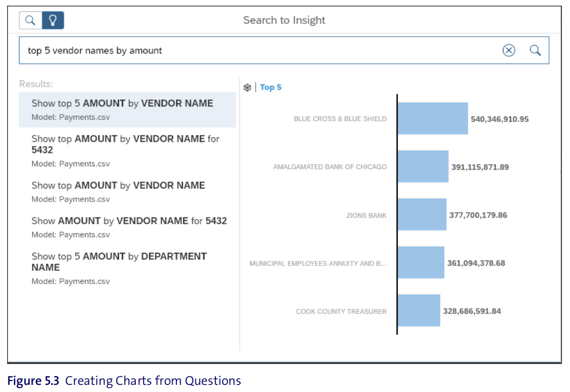Select result 'Show top 5 AMOUNT by VENDOR NAME'
This screenshot has height=392, width=570.
(127, 110)
